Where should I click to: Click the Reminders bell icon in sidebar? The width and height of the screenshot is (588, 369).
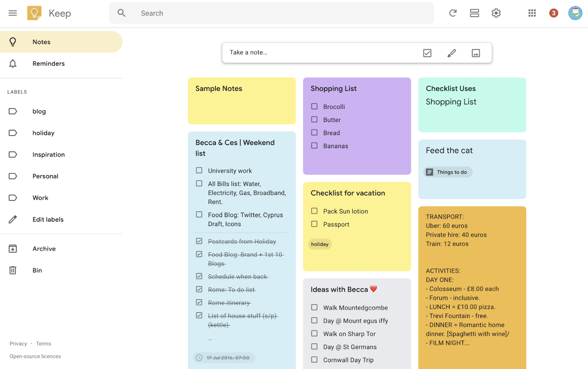(x=13, y=63)
